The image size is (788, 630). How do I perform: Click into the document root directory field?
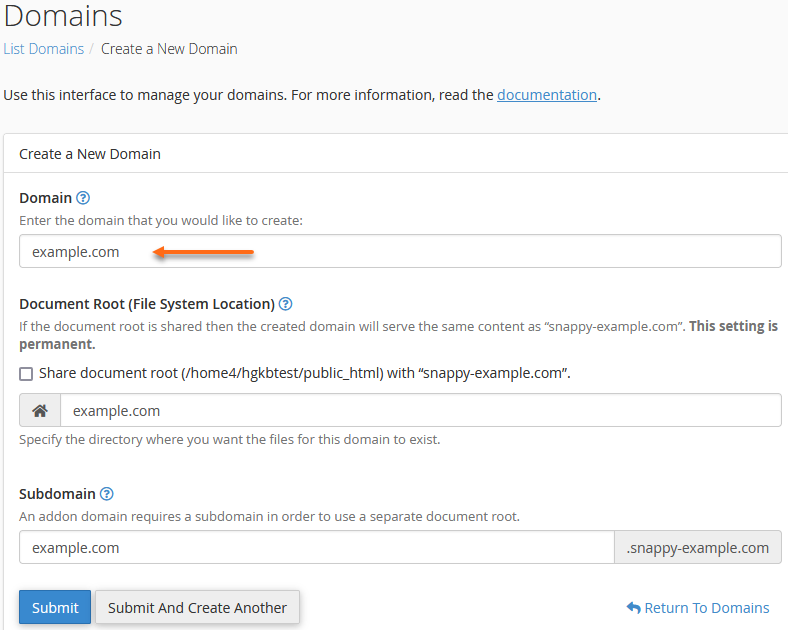(x=420, y=411)
